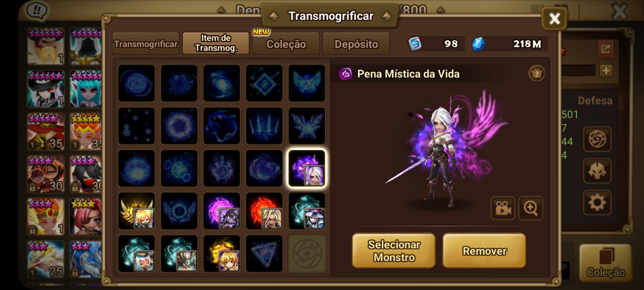Open the Coleção tab
644x290 pixels.
coord(286,44)
